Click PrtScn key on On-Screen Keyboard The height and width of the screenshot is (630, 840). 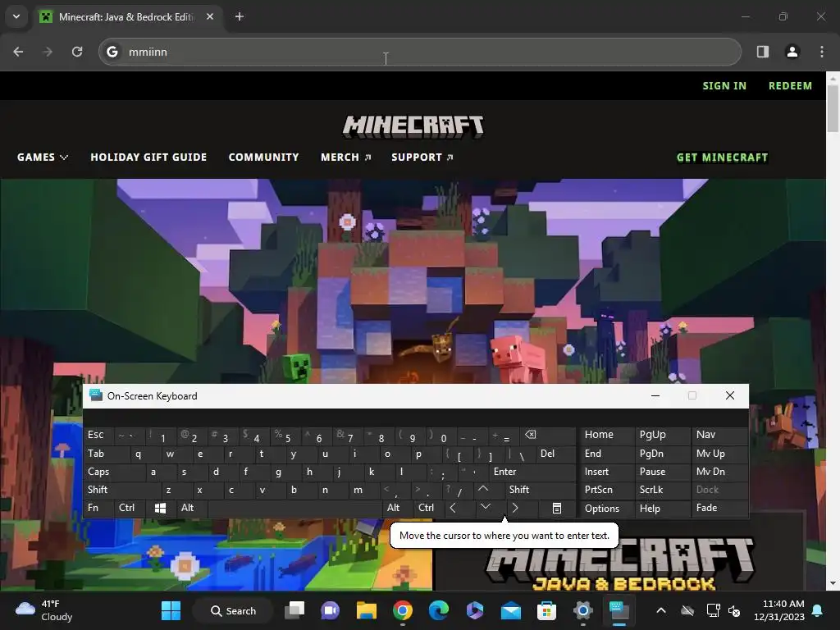click(x=606, y=490)
